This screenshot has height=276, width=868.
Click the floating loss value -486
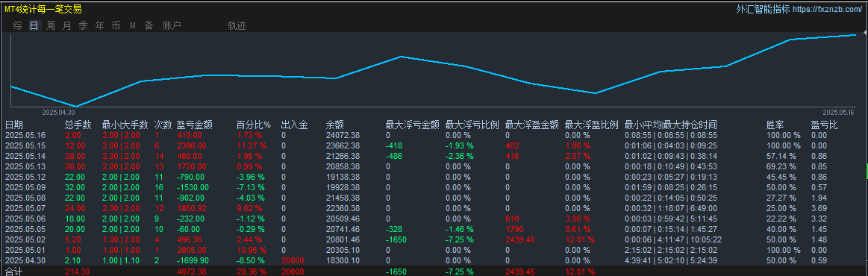click(394, 156)
